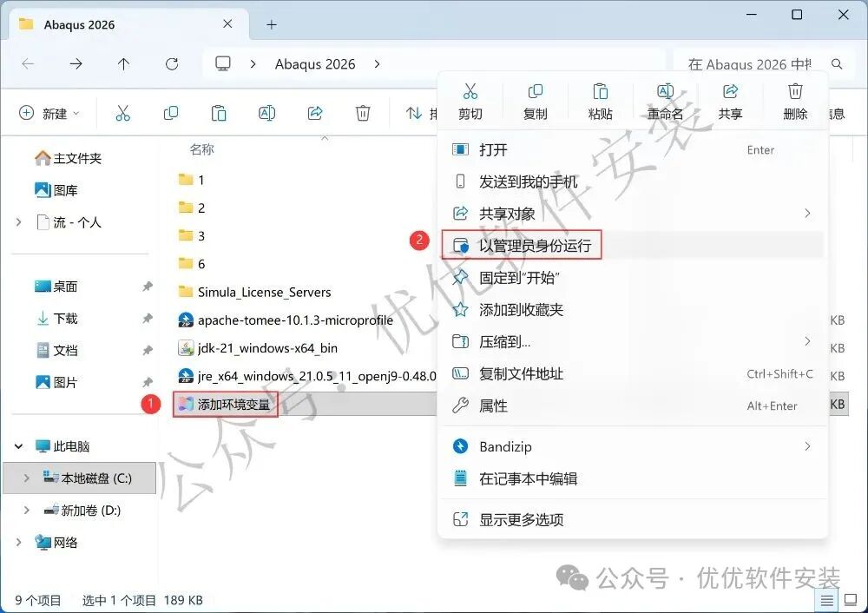868x613 pixels.
Task: Switch to large thumbnails view in status bar
Action: click(851, 600)
